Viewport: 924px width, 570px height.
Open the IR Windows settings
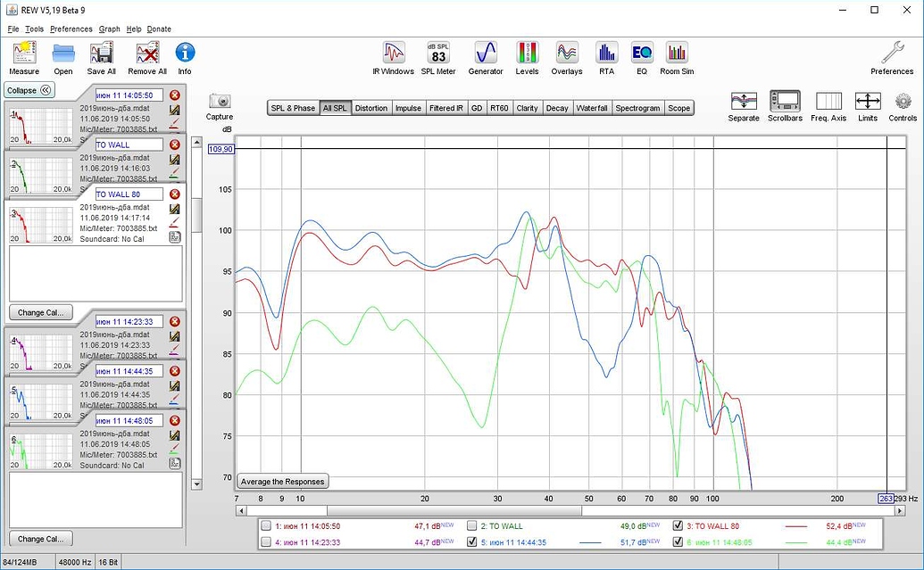tap(393, 53)
